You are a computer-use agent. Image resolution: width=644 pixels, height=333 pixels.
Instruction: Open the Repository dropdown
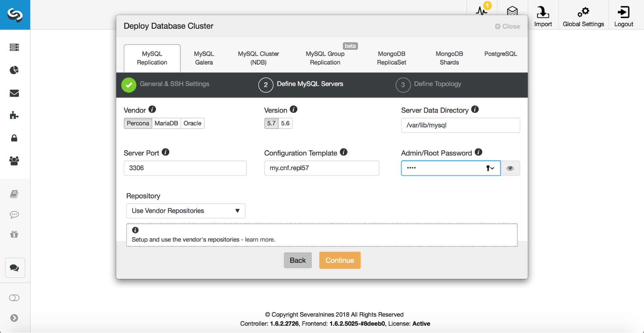(x=186, y=211)
